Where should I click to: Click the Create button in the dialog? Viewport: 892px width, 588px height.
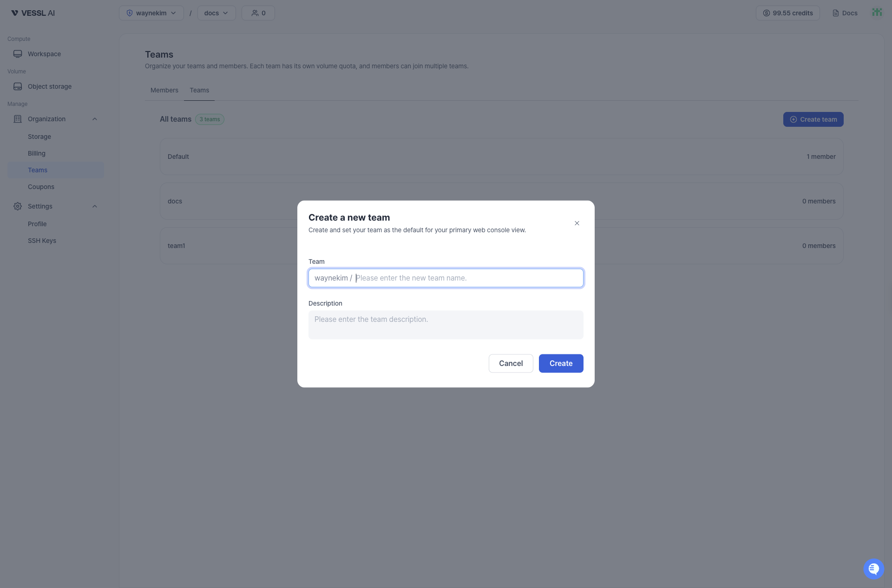[x=561, y=363]
